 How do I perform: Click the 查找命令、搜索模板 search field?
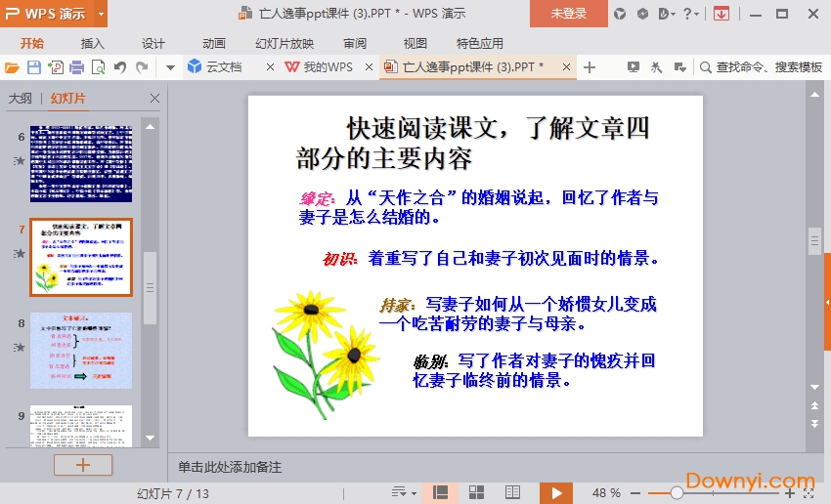(x=762, y=67)
